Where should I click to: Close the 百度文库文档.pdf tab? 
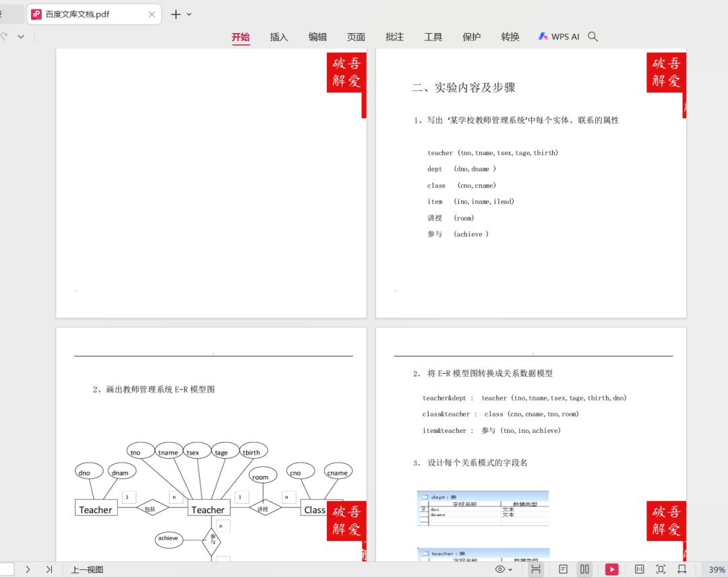coord(152,14)
